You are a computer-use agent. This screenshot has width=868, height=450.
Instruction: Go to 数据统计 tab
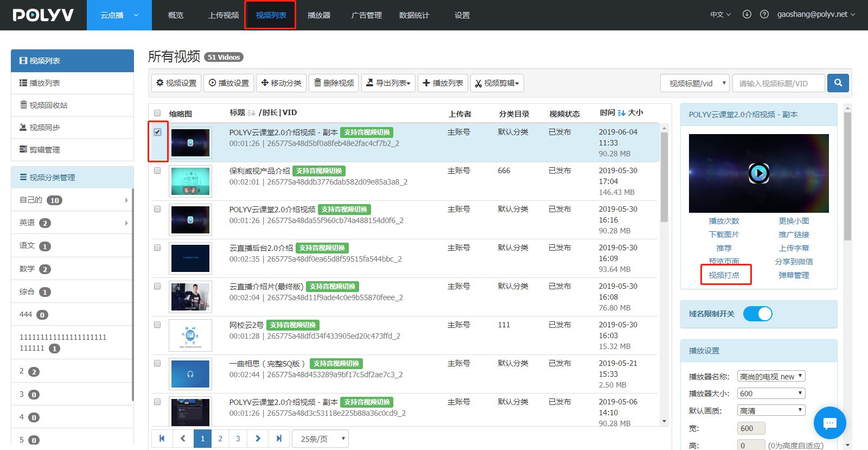tap(414, 15)
